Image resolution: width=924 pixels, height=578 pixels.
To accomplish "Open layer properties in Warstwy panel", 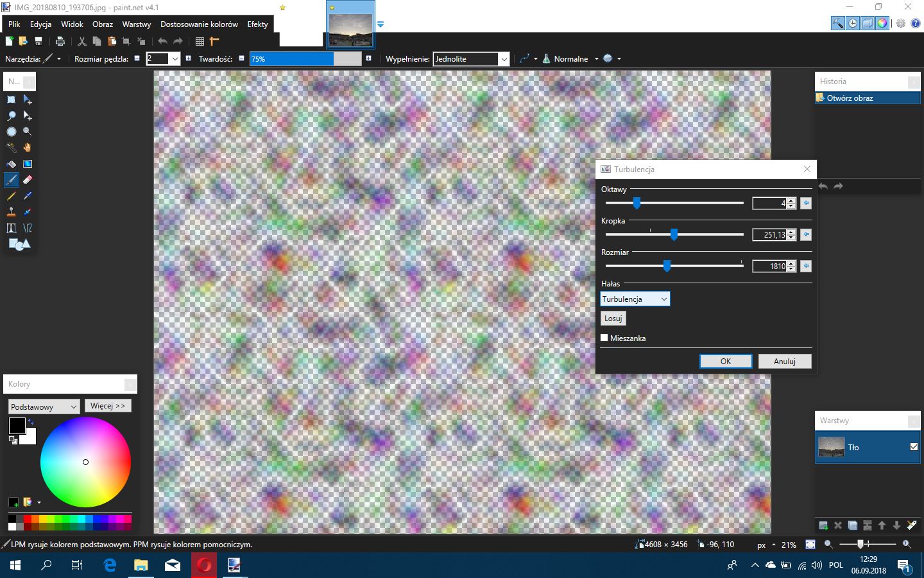I will click(x=912, y=525).
